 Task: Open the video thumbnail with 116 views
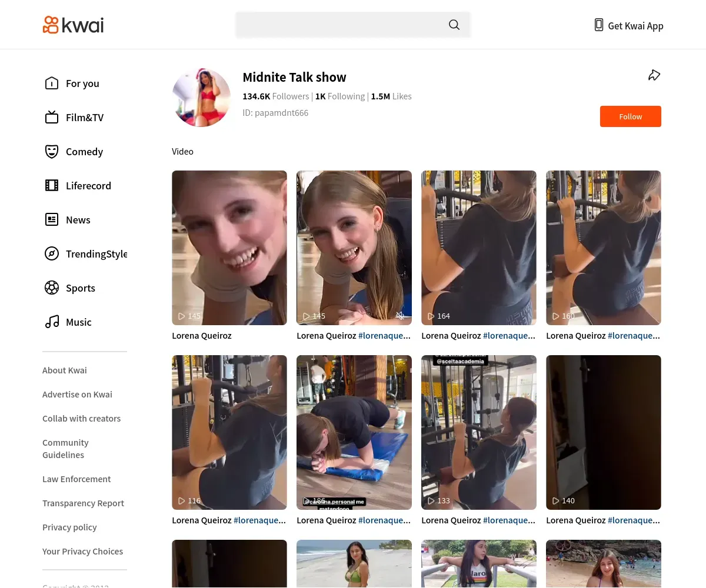229,432
